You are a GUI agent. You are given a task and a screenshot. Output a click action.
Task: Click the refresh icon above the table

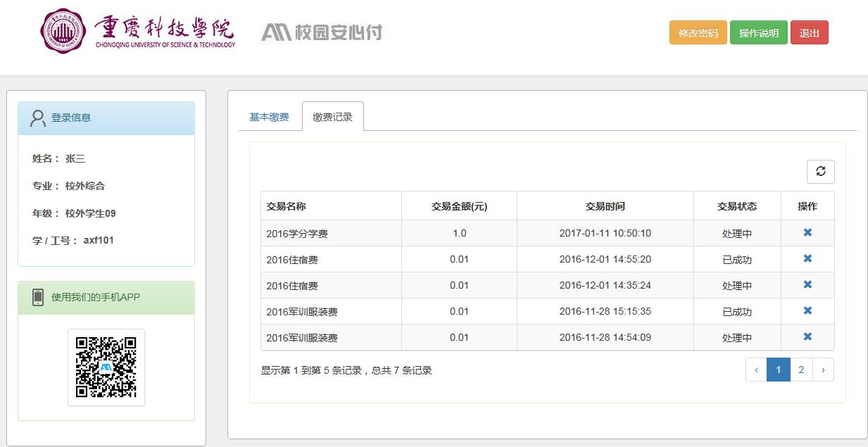tap(820, 171)
